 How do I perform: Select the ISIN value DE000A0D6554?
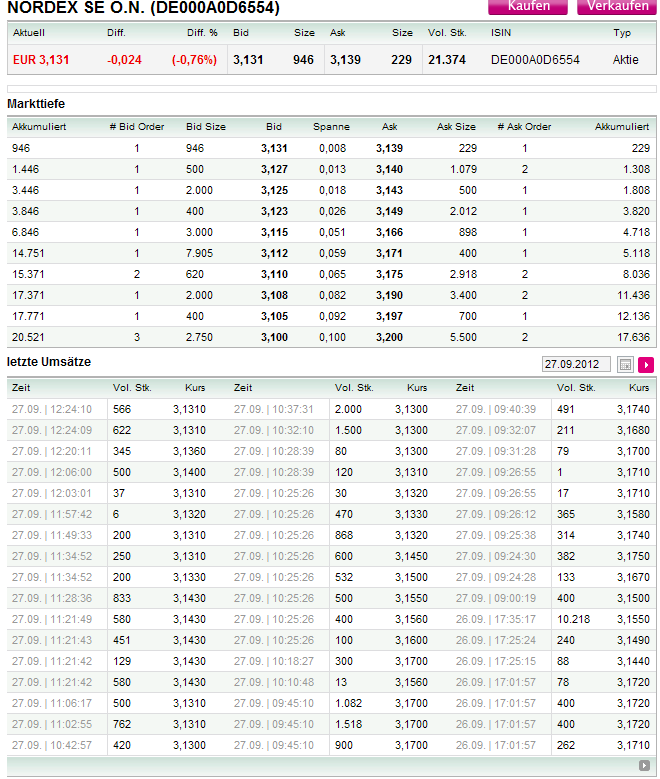(535, 60)
